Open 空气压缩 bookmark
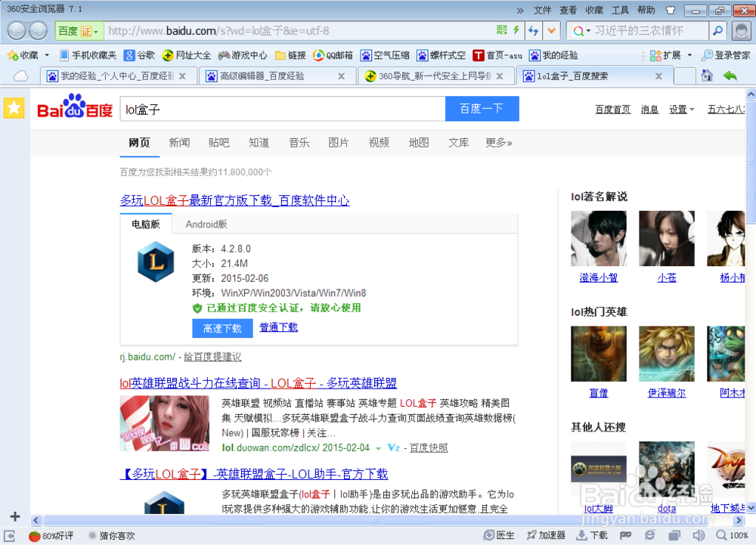Image resolution: width=756 pixels, height=545 pixels. (385, 55)
